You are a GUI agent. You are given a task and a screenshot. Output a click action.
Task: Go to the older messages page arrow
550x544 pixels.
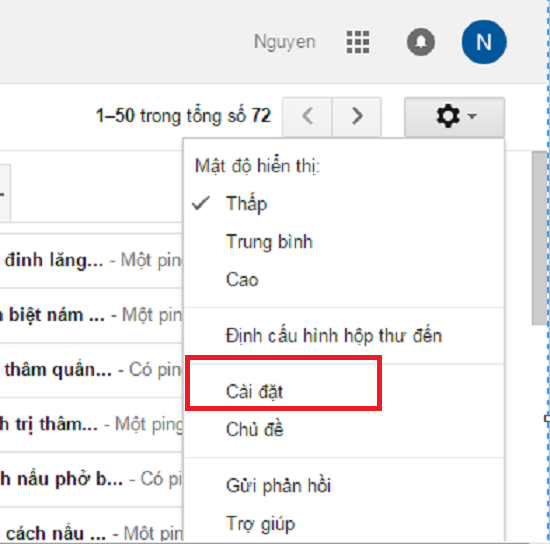click(357, 116)
